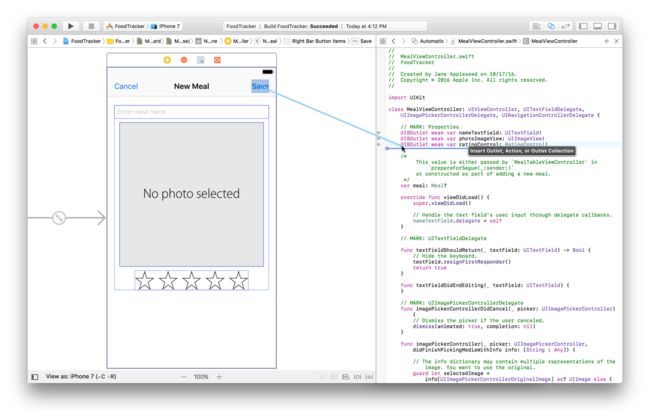Go forward in the assistant editor history

pyautogui.click(x=403, y=41)
